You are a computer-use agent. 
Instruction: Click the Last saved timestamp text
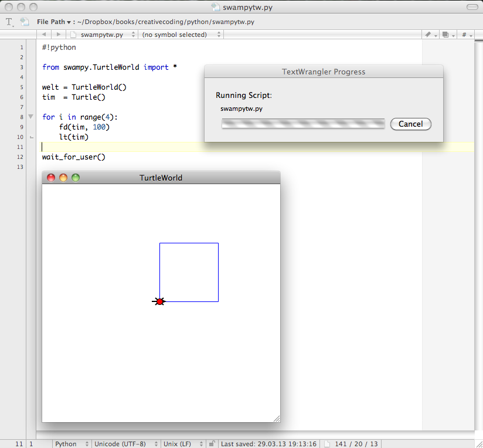[x=268, y=444]
